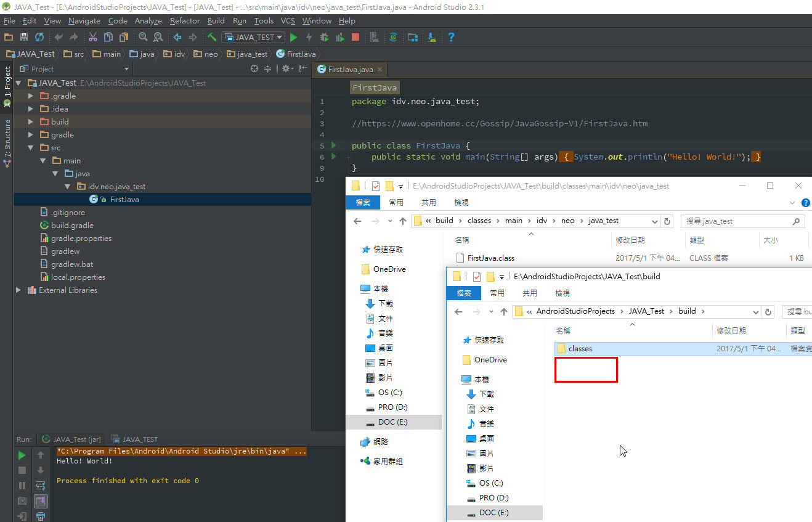The image size is (812, 522).
Task: Open the SDK Manager toolbar icon
Action: 432,38
